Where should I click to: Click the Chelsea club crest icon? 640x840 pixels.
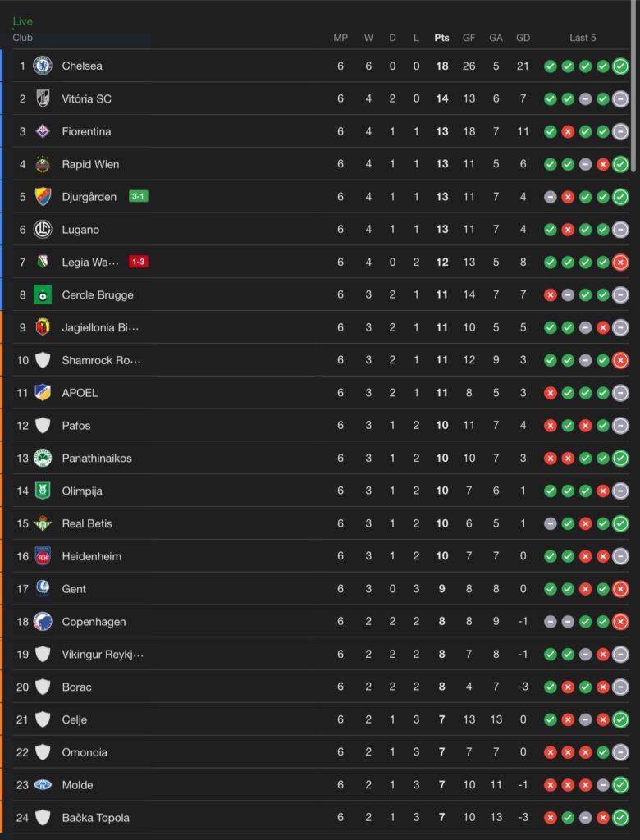[43, 66]
